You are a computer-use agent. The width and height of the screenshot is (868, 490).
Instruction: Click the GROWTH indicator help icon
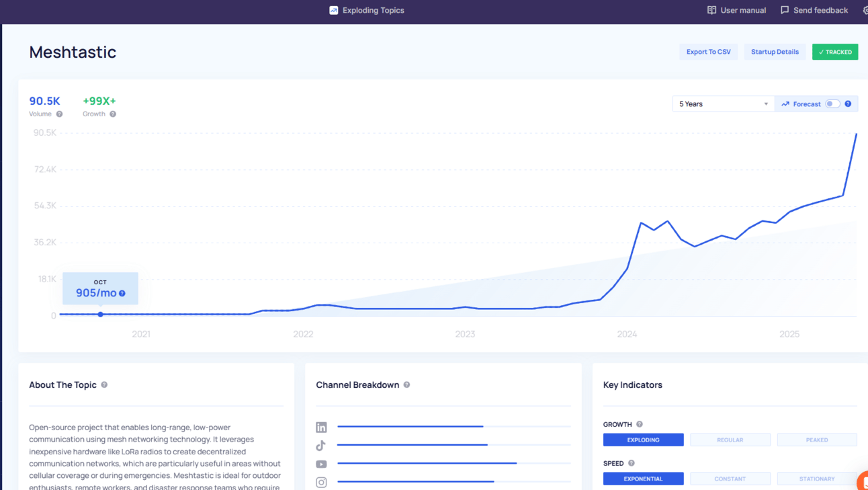(x=640, y=424)
